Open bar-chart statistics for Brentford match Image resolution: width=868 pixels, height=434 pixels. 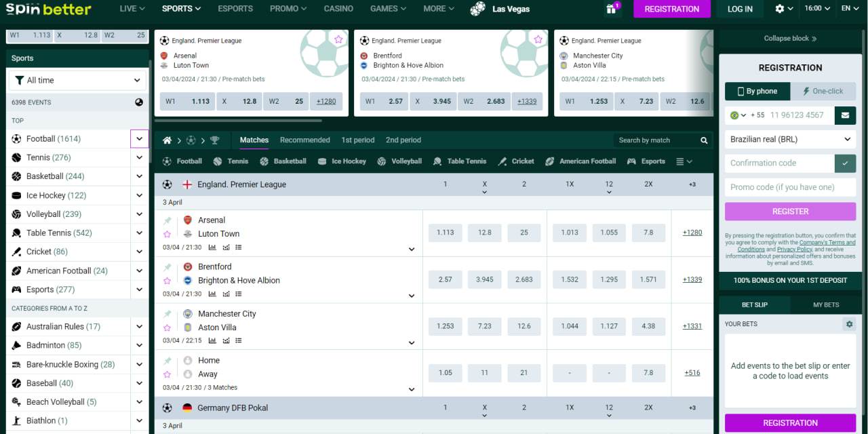point(212,294)
